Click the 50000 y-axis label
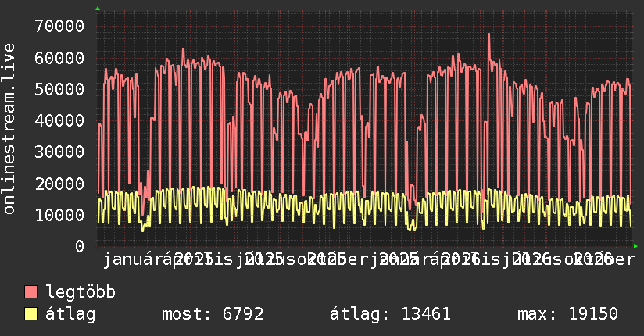Viewport: 644px width, 336px height. pyautogui.click(x=59, y=89)
